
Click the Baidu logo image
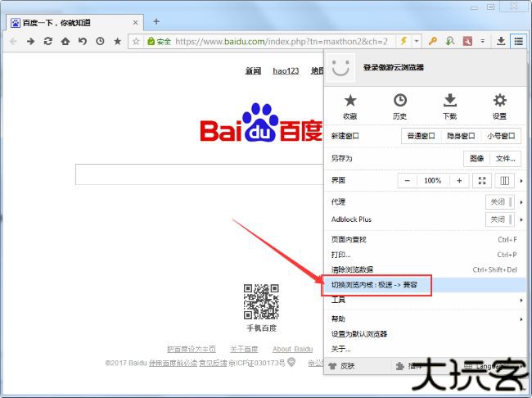[261, 123]
